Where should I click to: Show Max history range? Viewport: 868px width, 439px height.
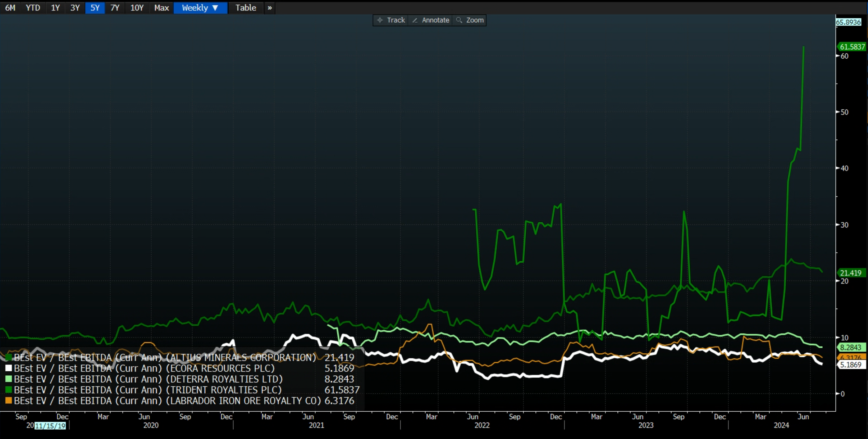click(x=161, y=8)
